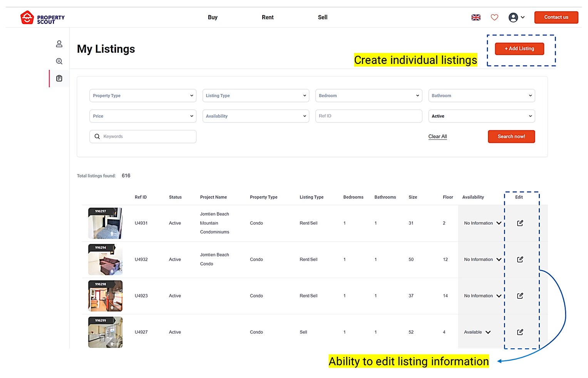Screen dimensions: 588x378
Task: Open the Property Type filter dropdown
Action: [142, 96]
